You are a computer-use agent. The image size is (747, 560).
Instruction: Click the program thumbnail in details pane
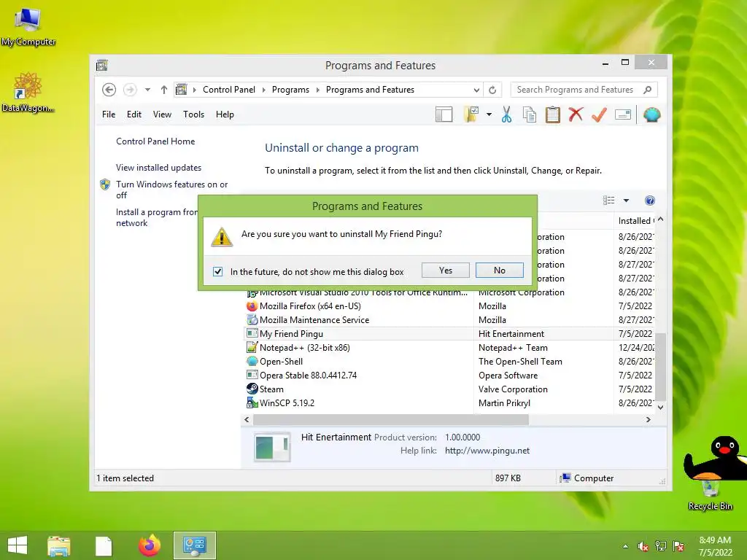(271, 448)
